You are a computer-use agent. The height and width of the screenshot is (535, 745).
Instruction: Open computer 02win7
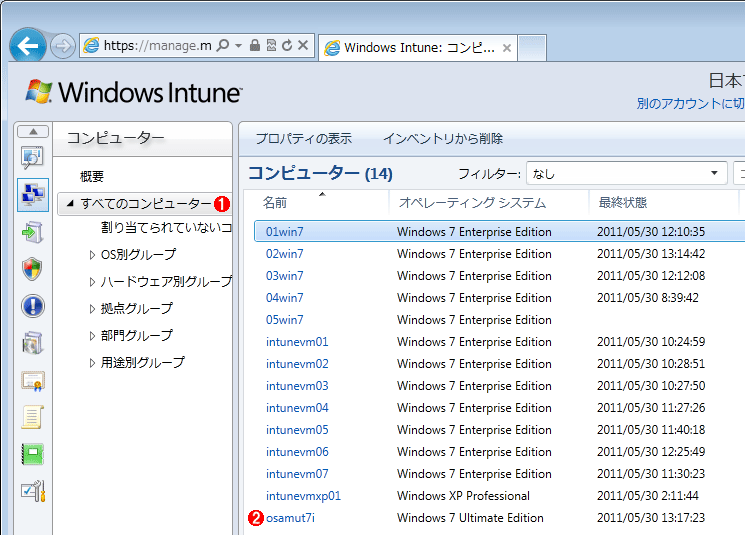(x=284, y=254)
